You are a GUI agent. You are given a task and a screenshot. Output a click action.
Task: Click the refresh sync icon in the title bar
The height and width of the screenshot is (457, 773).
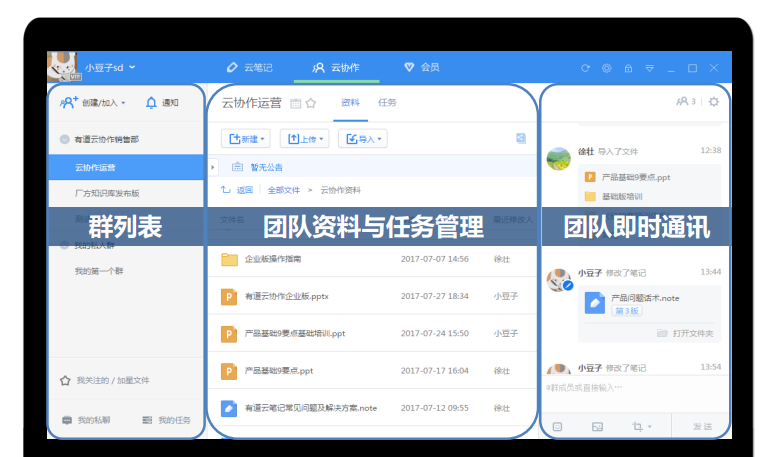click(x=585, y=68)
